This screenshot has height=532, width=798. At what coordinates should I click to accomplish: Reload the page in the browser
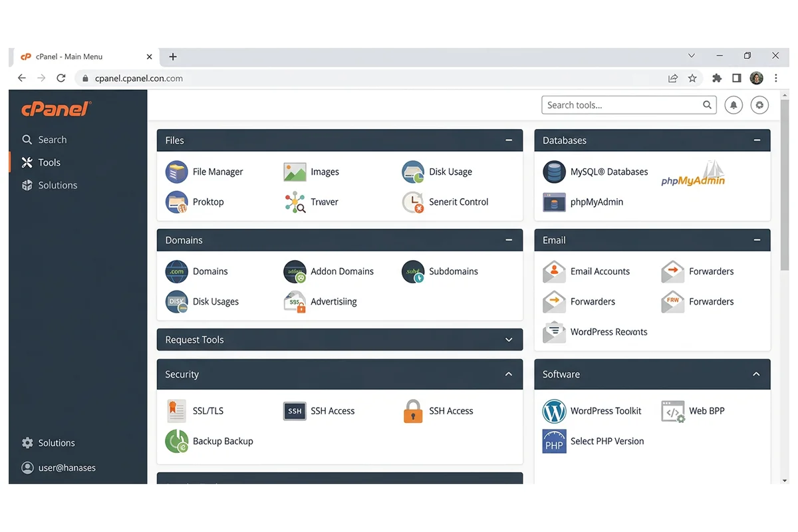click(61, 78)
